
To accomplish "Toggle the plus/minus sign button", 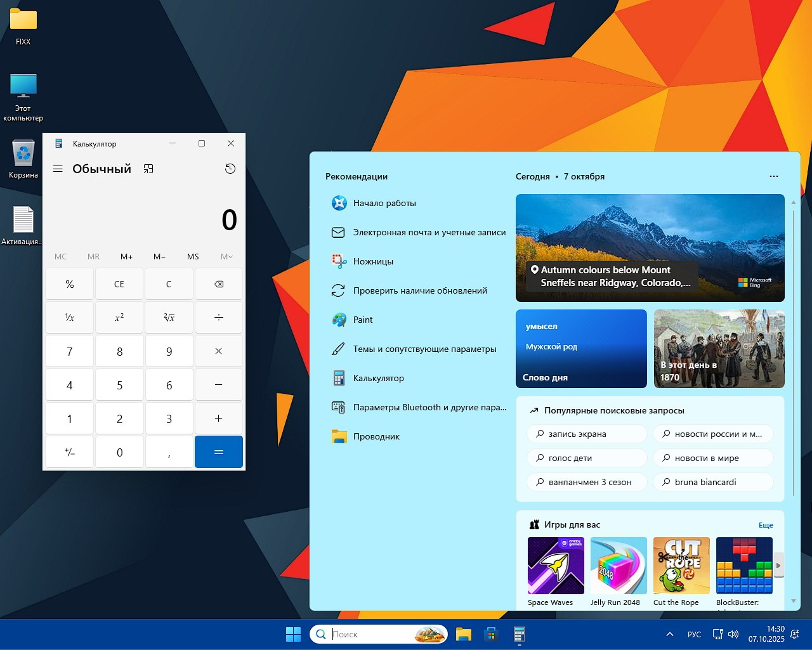I will [70, 452].
